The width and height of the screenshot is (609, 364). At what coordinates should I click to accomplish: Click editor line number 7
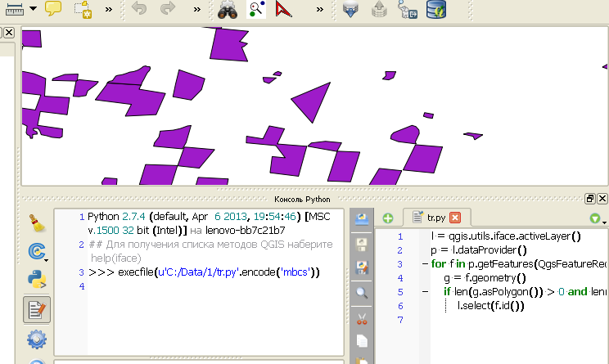[400, 320]
